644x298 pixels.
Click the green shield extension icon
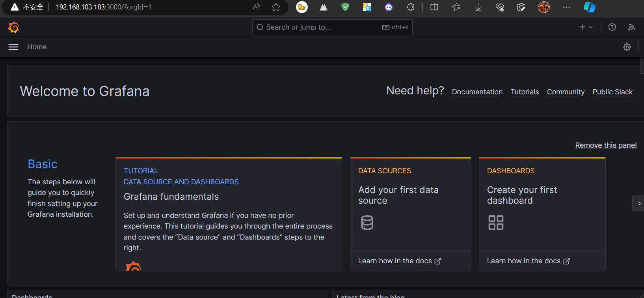(x=345, y=7)
